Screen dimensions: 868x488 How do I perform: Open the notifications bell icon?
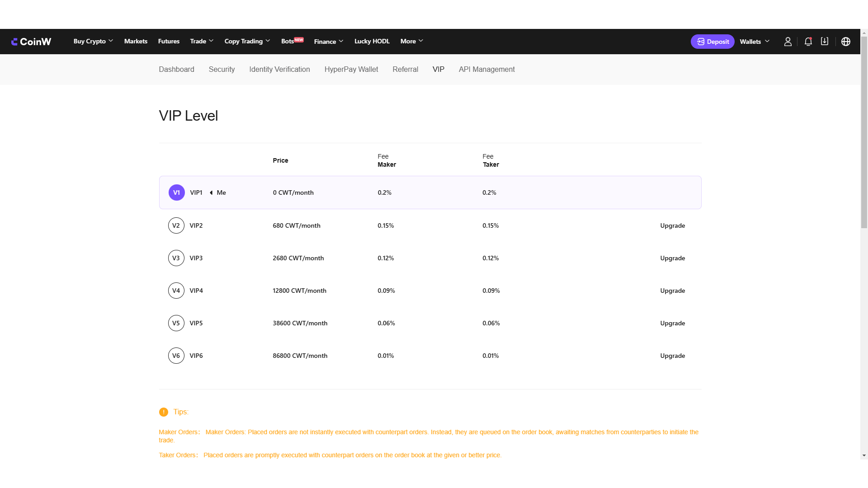[x=808, y=42]
